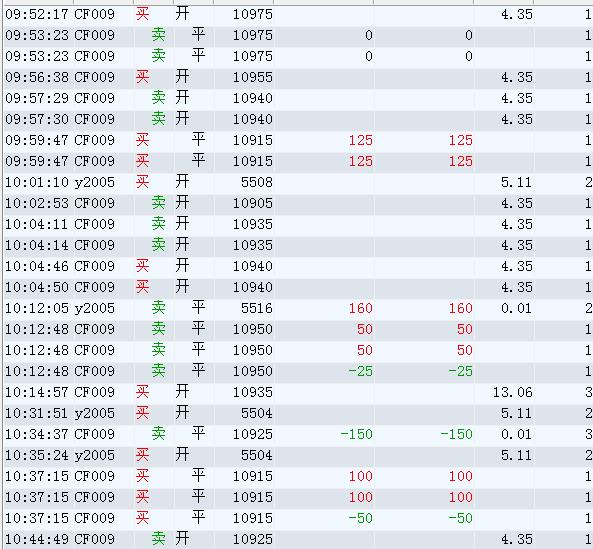
Task: Select the 10:01:10 y2005 row priced 5508
Action: [x=298, y=183]
